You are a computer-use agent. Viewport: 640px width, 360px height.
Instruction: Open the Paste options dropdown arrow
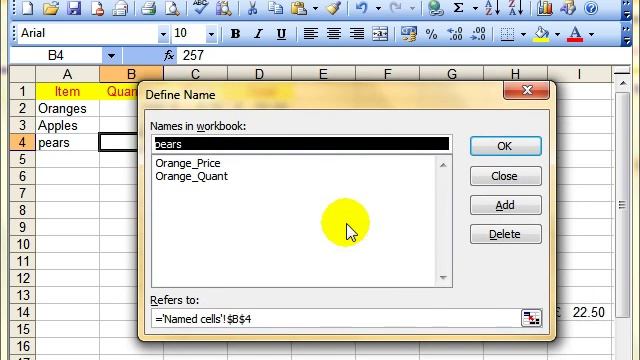coord(316,8)
